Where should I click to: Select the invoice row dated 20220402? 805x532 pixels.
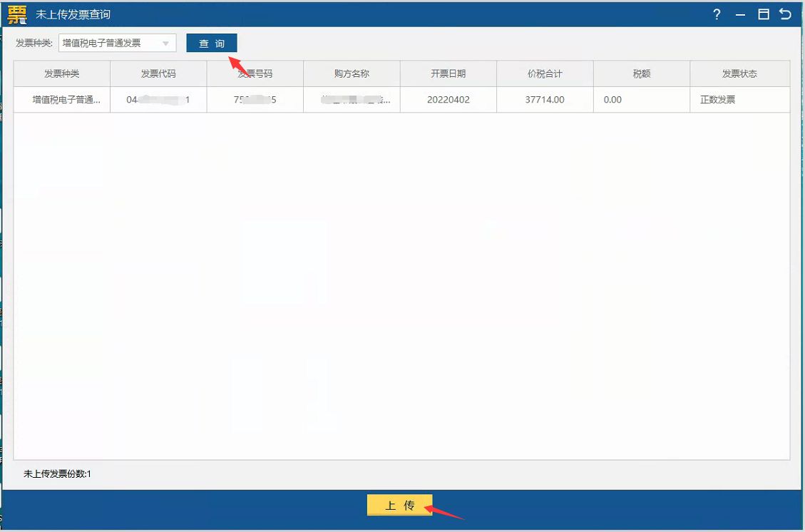pyautogui.click(x=448, y=100)
